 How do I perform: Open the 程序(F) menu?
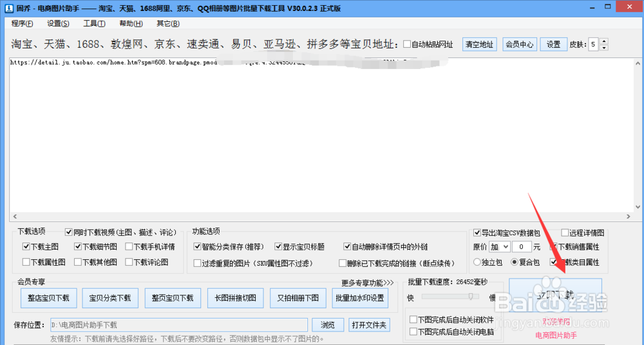[x=22, y=23]
